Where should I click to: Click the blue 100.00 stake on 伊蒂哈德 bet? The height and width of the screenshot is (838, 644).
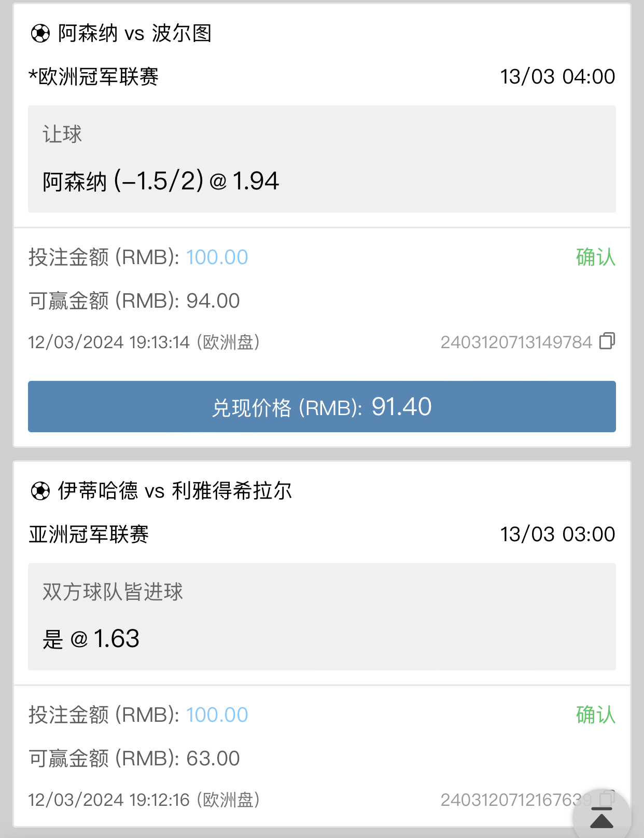pos(217,715)
